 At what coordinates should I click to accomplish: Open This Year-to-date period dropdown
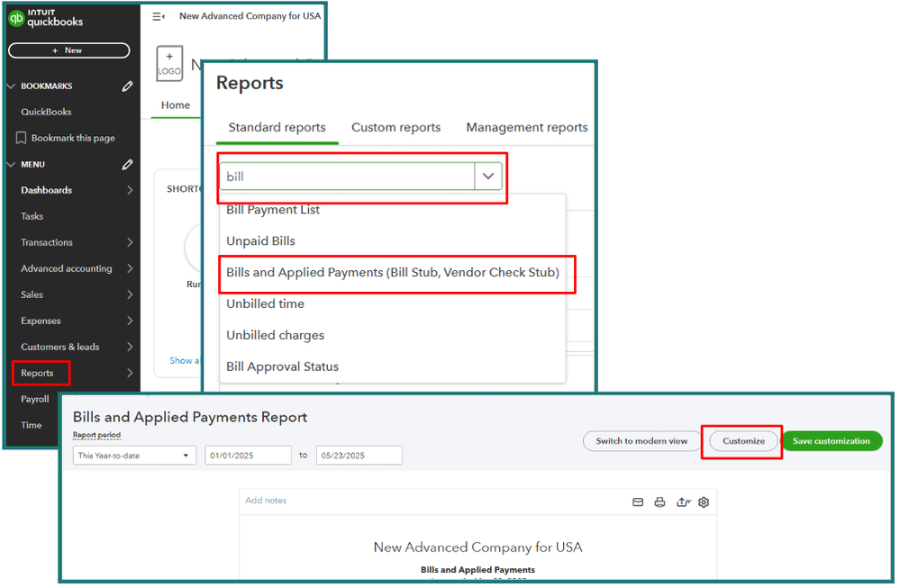point(134,456)
